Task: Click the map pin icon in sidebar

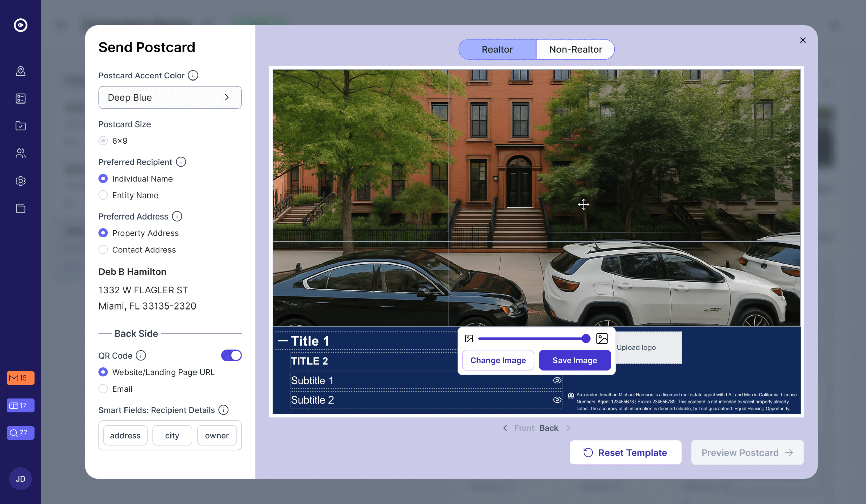Action: 21,71
